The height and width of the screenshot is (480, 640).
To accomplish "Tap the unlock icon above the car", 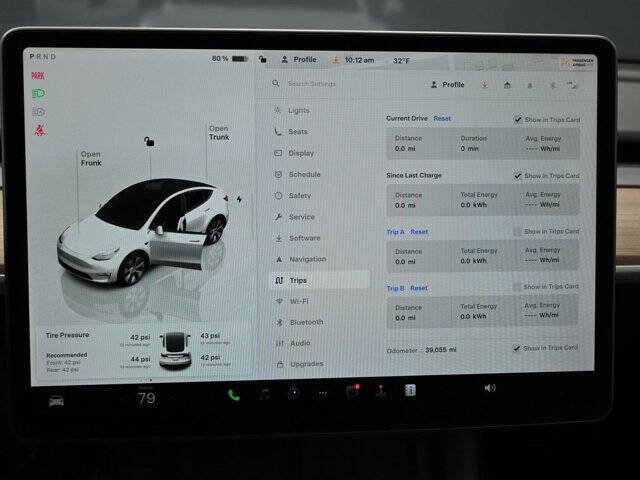I will (149, 142).
